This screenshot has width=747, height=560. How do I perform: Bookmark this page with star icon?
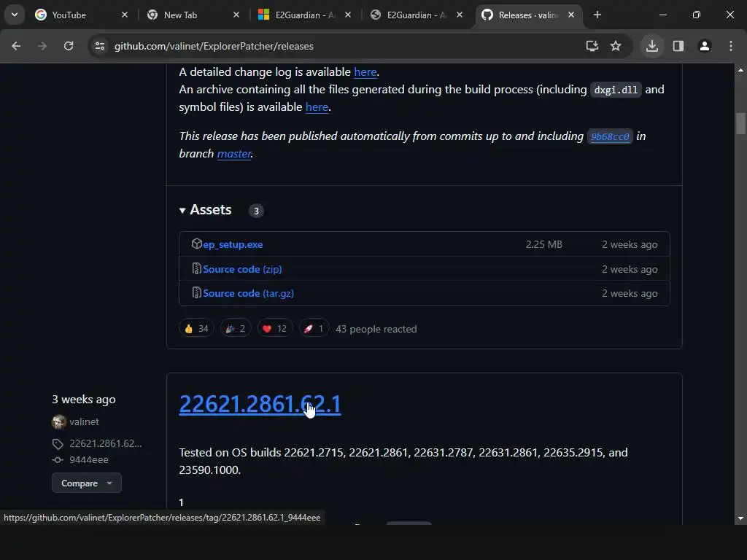click(x=616, y=46)
